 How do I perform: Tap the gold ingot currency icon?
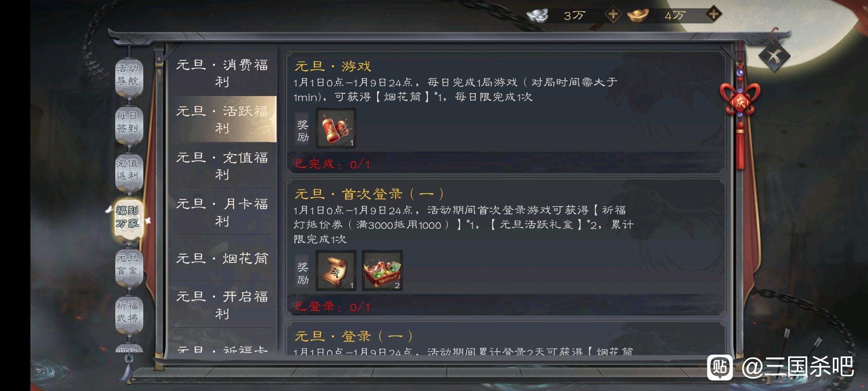pos(638,15)
